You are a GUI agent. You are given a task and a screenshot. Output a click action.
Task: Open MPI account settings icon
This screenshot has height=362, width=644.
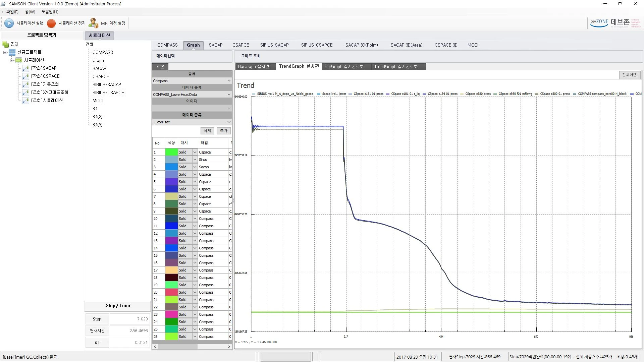[x=93, y=23]
